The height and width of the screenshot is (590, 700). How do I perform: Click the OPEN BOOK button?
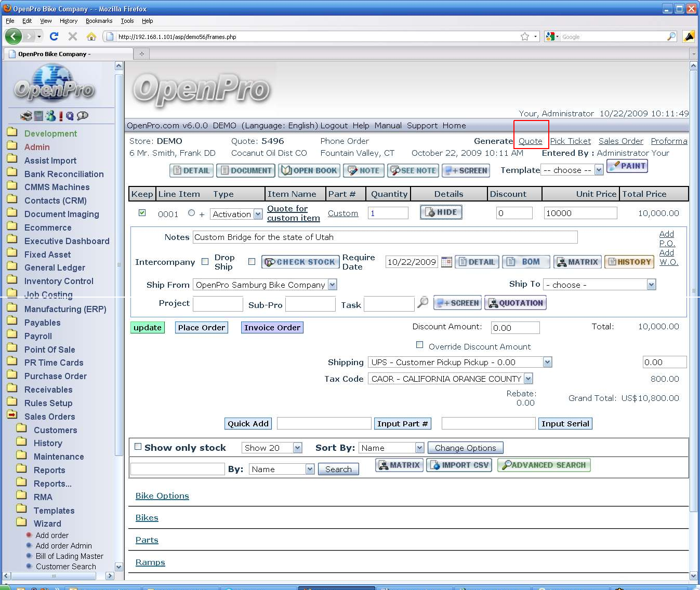(x=309, y=170)
